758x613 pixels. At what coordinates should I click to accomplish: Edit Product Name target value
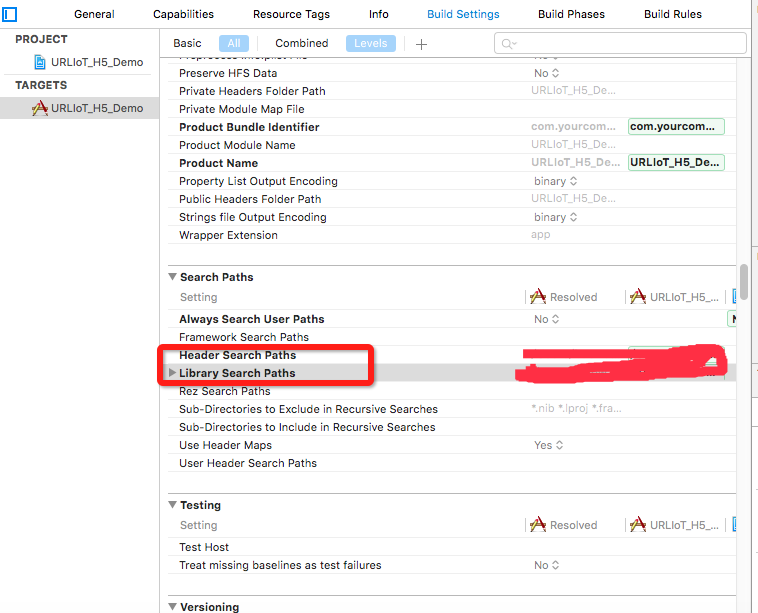pyautogui.click(x=676, y=162)
